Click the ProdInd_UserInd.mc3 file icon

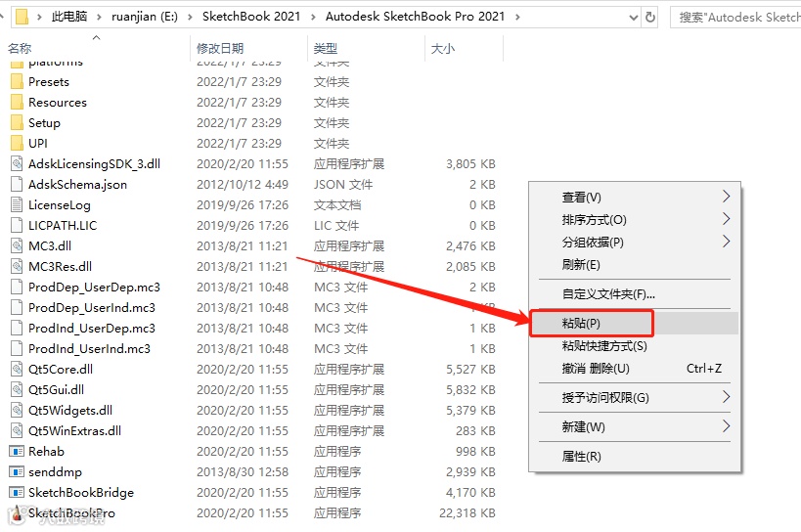(x=17, y=348)
